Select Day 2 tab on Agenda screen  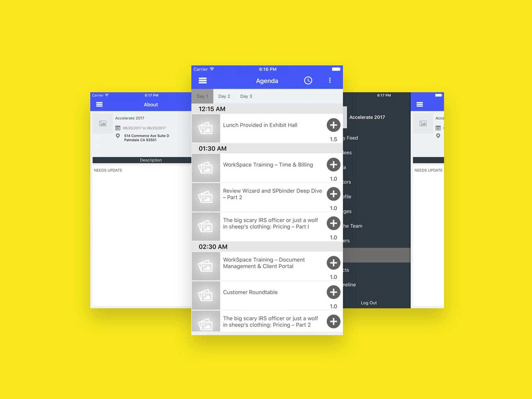point(223,96)
